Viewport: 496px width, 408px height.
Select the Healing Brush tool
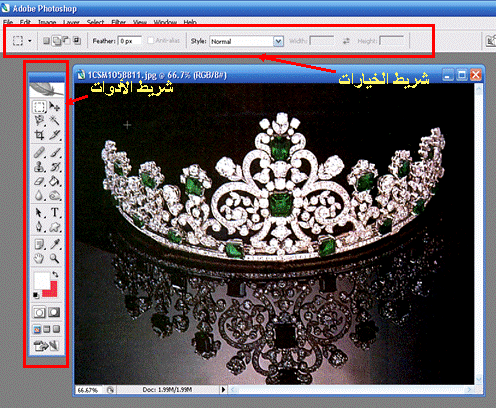39,153
